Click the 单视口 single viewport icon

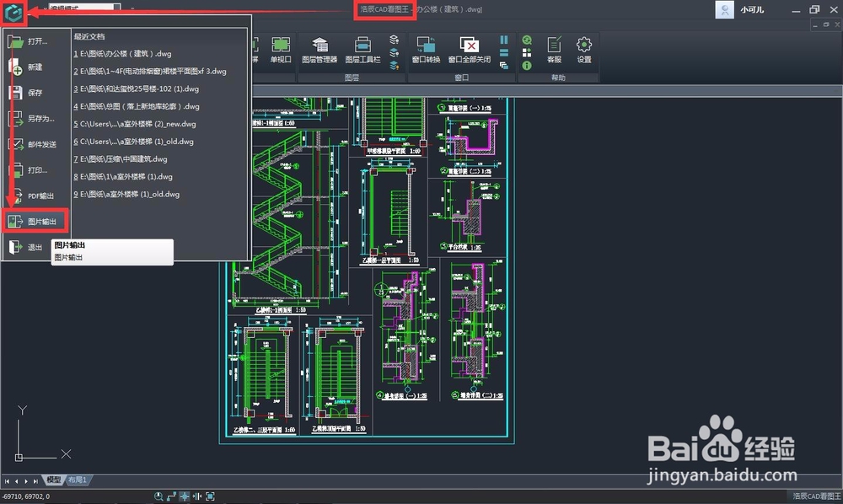click(x=281, y=50)
